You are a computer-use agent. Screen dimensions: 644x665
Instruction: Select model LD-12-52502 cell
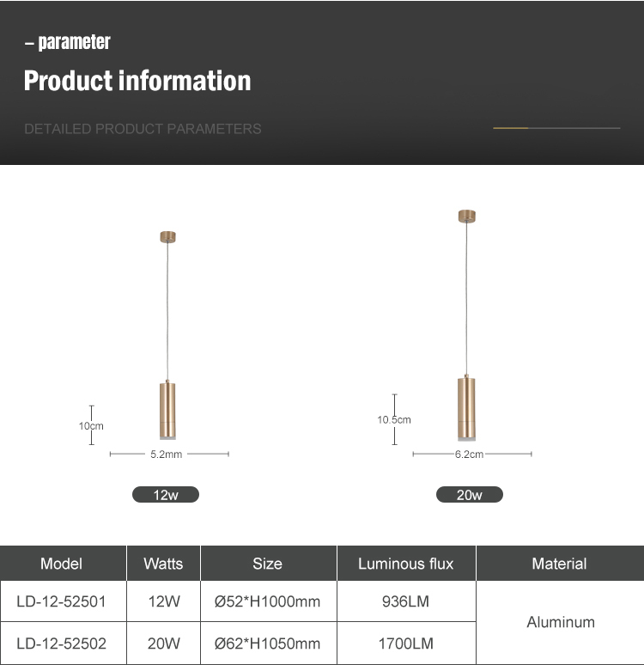62,644
